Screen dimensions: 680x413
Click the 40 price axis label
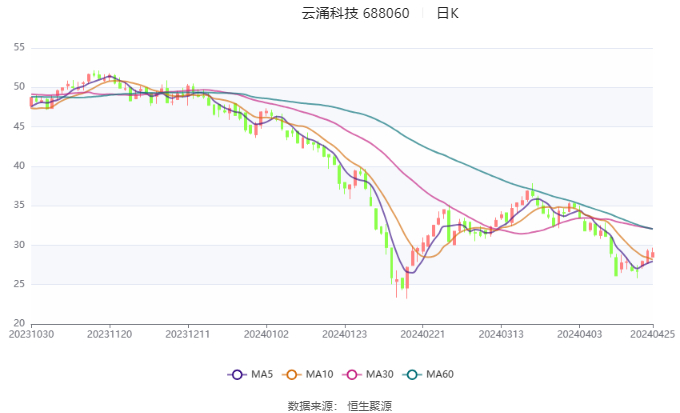tap(20, 166)
